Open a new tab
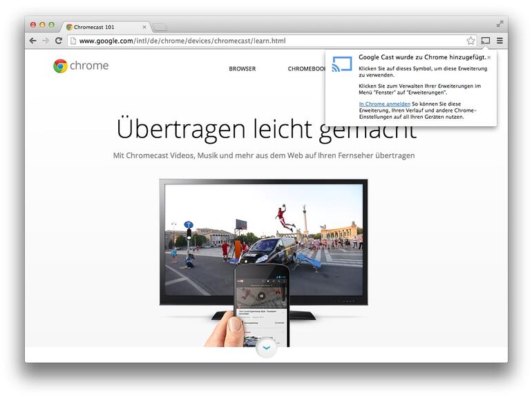This screenshot has width=532, height=399. pyautogui.click(x=160, y=27)
